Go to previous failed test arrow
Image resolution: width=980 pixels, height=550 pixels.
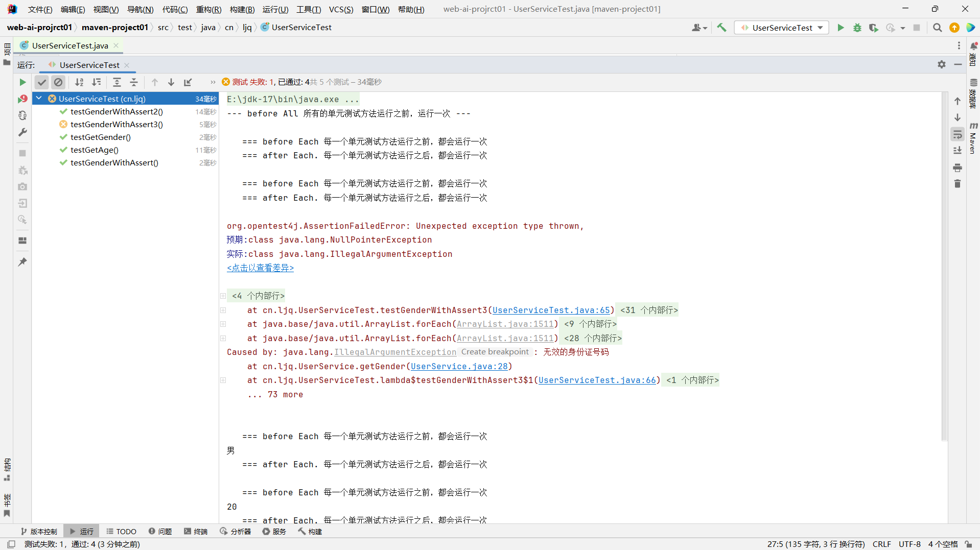coord(155,82)
